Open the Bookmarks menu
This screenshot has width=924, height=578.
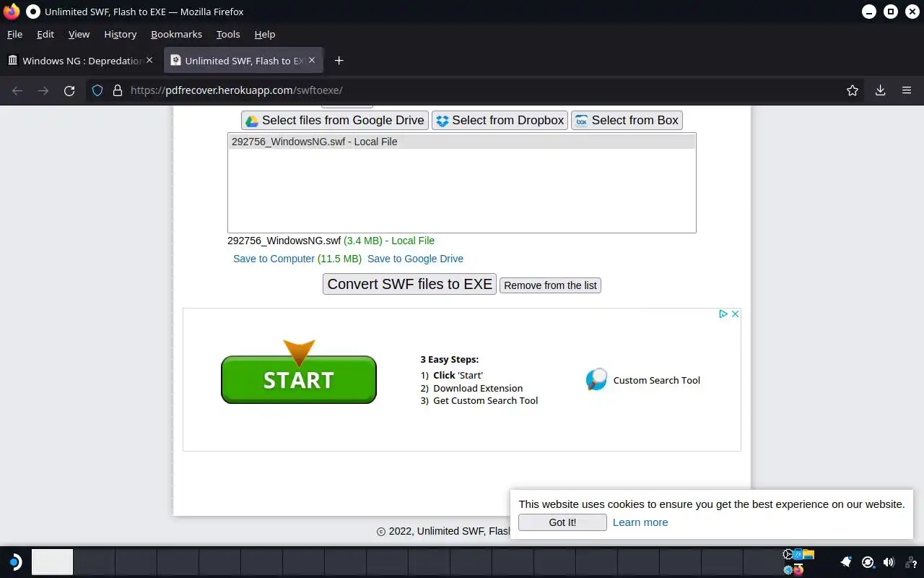pyautogui.click(x=176, y=34)
